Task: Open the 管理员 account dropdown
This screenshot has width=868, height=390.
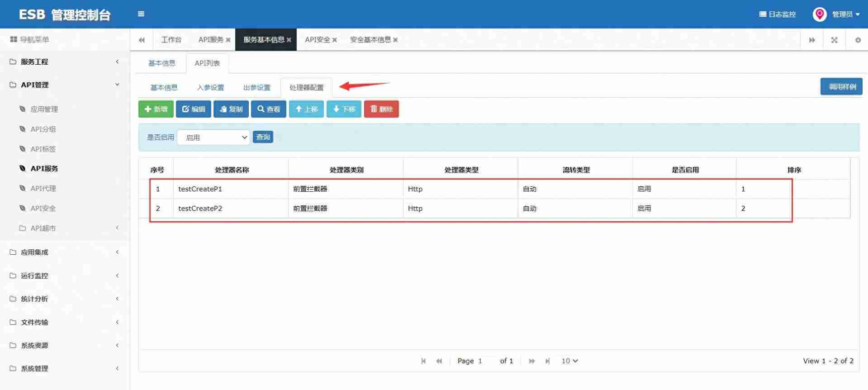Action: [x=846, y=14]
